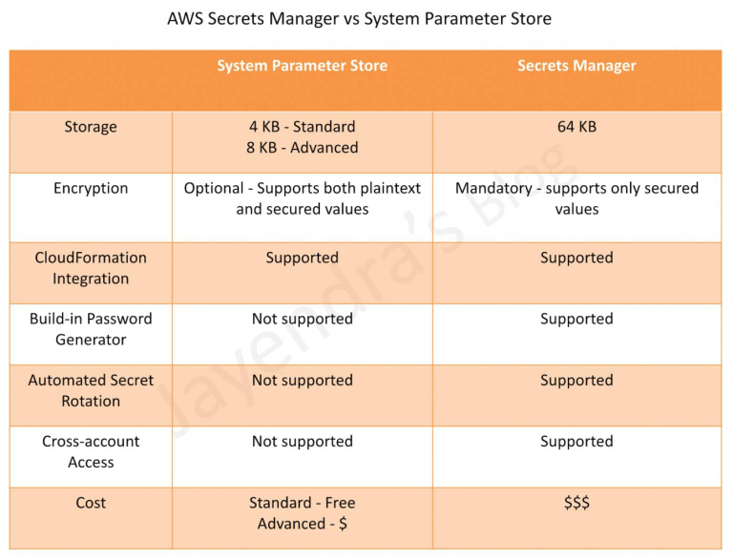The height and width of the screenshot is (560, 733).
Task: Click the 8 KB - Advanced text
Action: [x=302, y=148]
